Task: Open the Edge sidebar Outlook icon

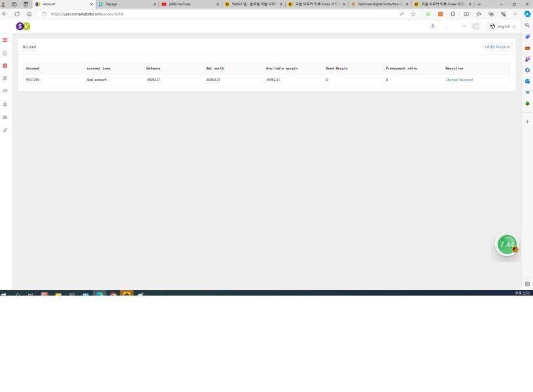Action: tap(527, 81)
